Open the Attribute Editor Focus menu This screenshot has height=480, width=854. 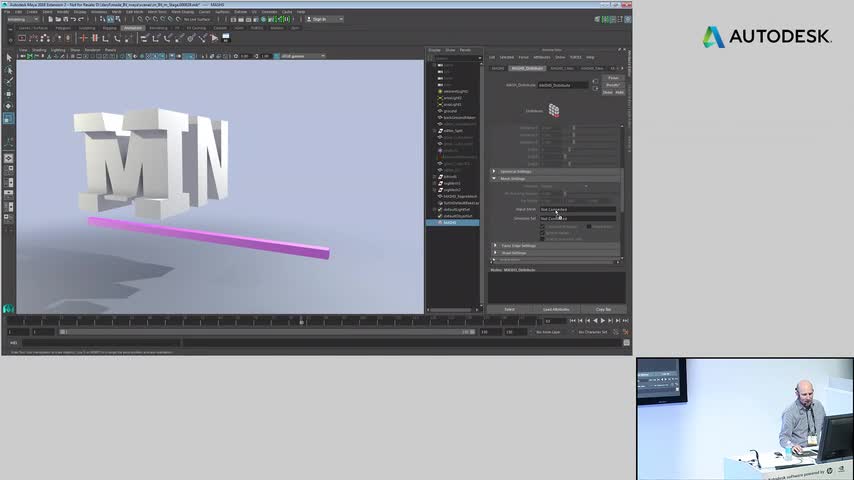click(x=523, y=57)
